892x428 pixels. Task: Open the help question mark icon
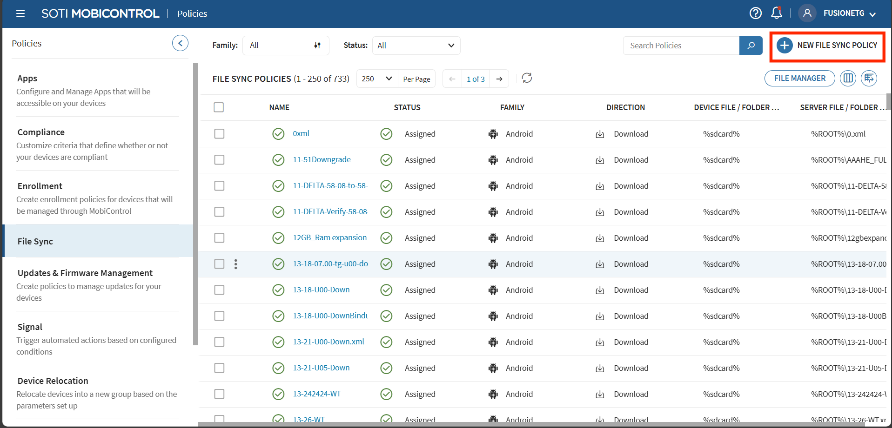pos(756,14)
